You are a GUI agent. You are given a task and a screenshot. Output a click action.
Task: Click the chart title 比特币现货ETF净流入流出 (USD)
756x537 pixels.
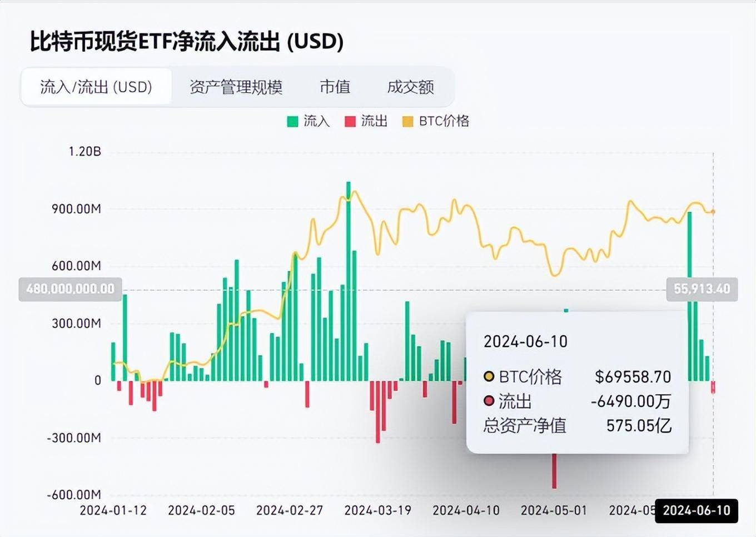pos(187,42)
